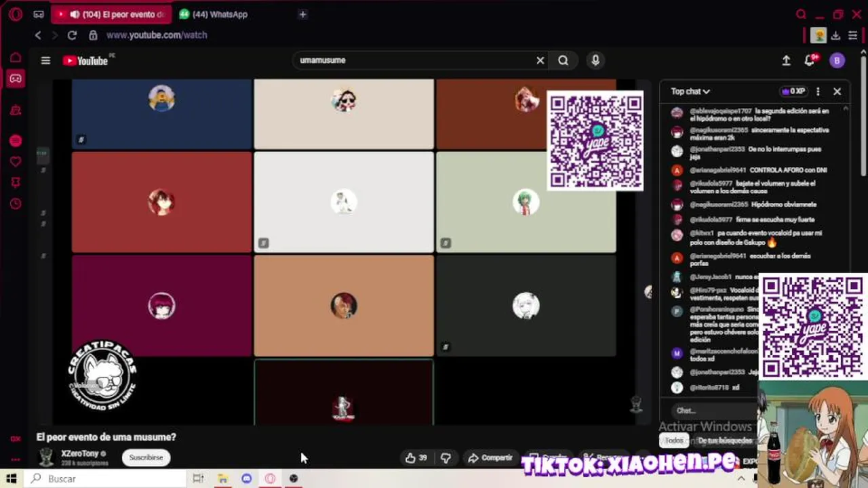Screen dimensions: 868x488
Task: Expand the Top chat dropdown
Action: click(690, 91)
